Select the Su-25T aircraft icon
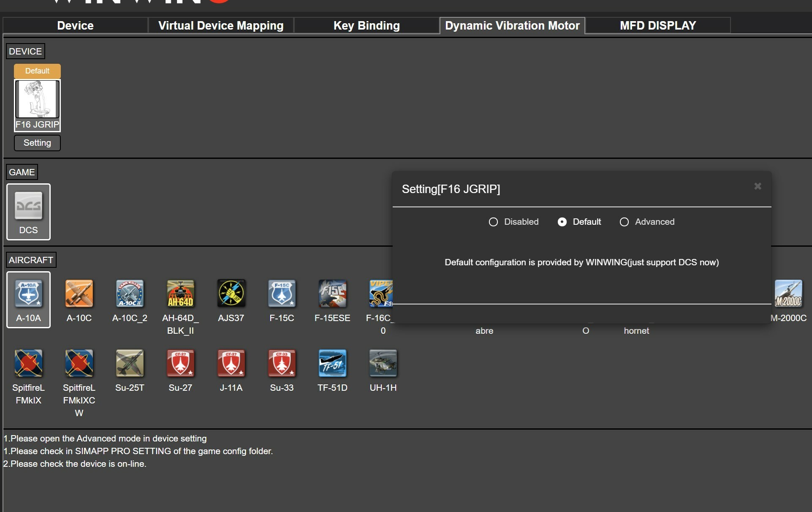Viewport: 812px width, 512px height. tap(130, 363)
